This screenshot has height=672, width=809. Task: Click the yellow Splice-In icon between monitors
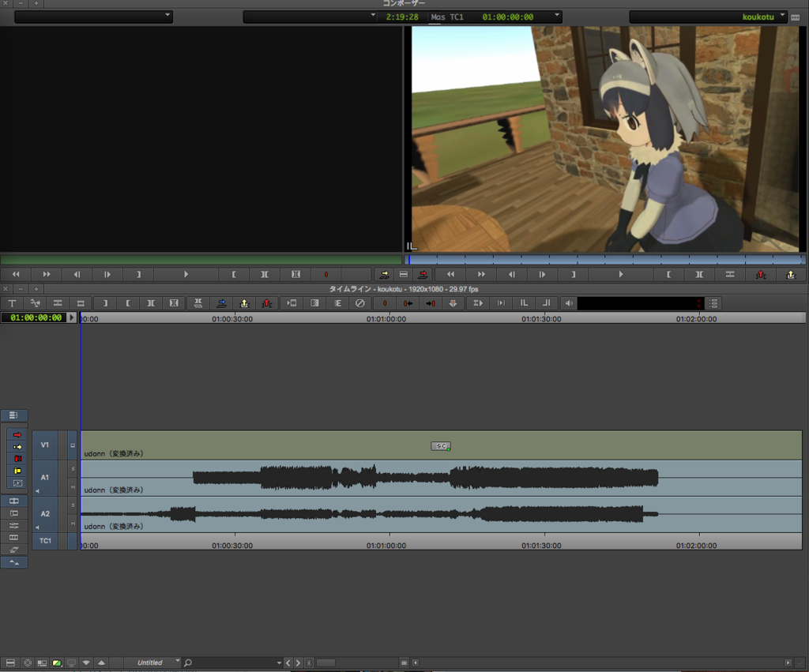pos(385,274)
